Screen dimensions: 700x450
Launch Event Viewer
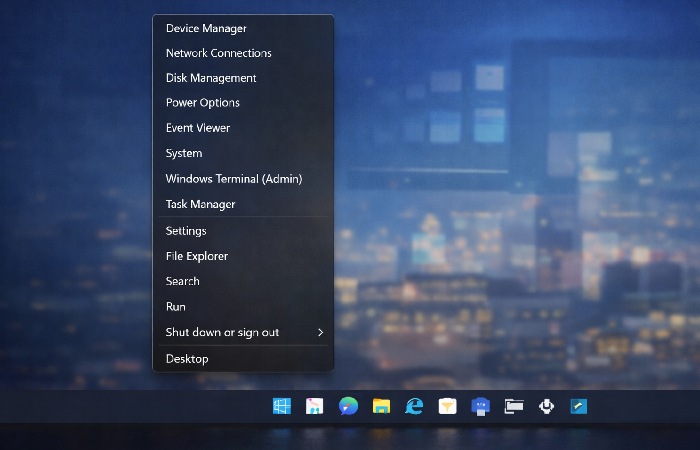click(x=243, y=128)
